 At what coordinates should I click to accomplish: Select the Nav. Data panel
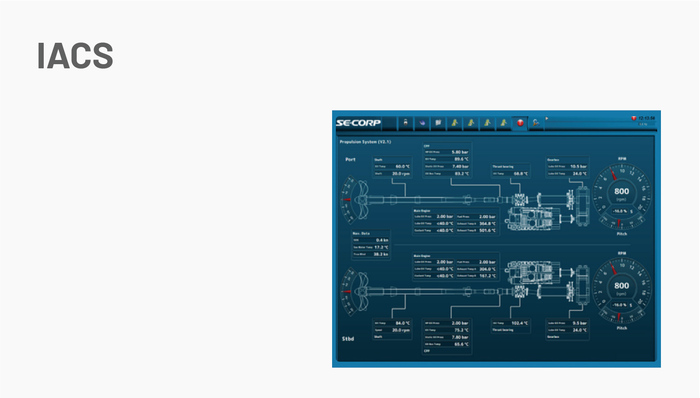click(x=371, y=244)
